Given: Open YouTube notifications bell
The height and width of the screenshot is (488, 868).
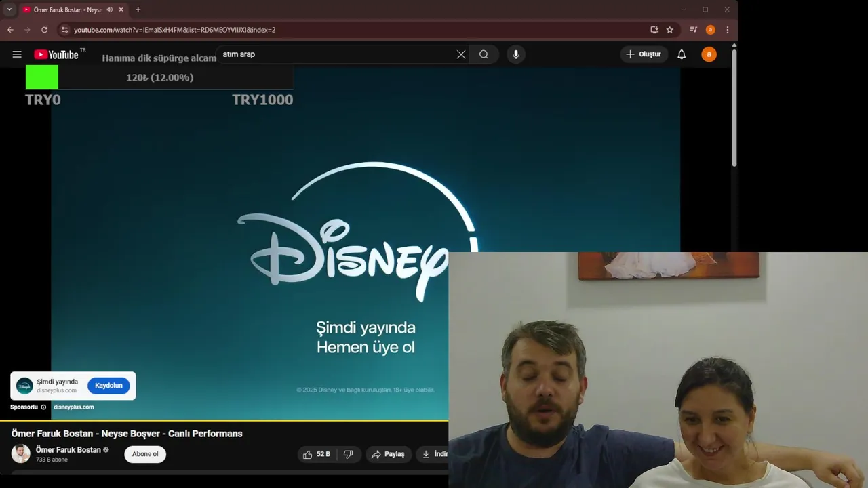Looking at the screenshot, I should coord(682,54).
